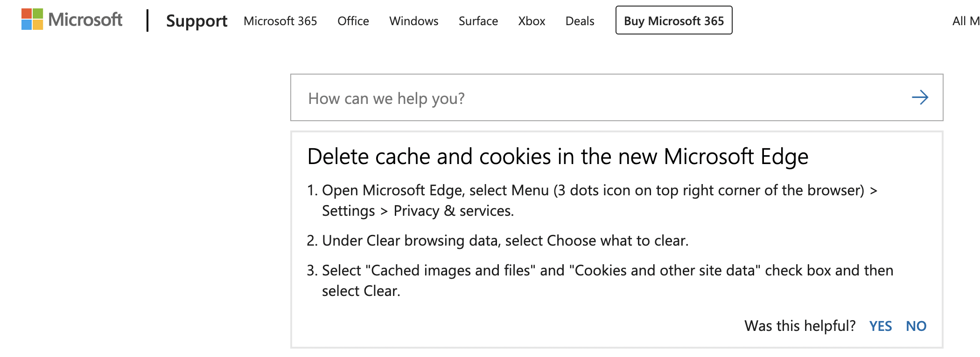Open the Microsoft 365 menu item
This screenshot has height=357, width=980.
click(x=280, y=21)
